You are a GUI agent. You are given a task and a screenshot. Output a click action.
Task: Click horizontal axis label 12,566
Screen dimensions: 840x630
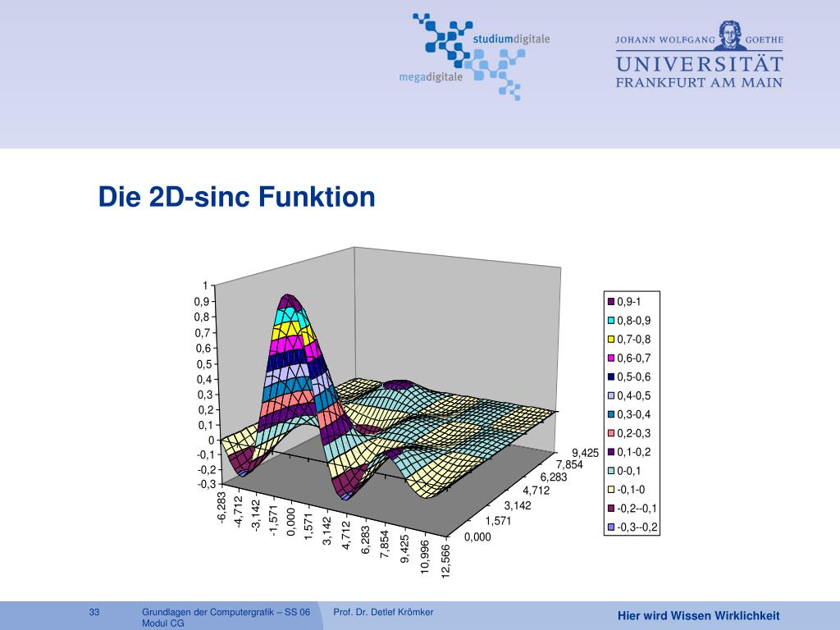tap(445, 561)
